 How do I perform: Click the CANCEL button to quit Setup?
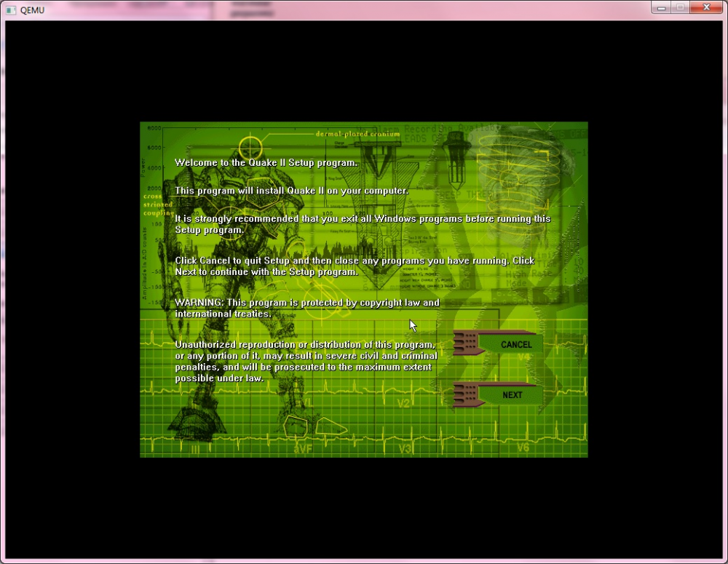tap(498, 344)
